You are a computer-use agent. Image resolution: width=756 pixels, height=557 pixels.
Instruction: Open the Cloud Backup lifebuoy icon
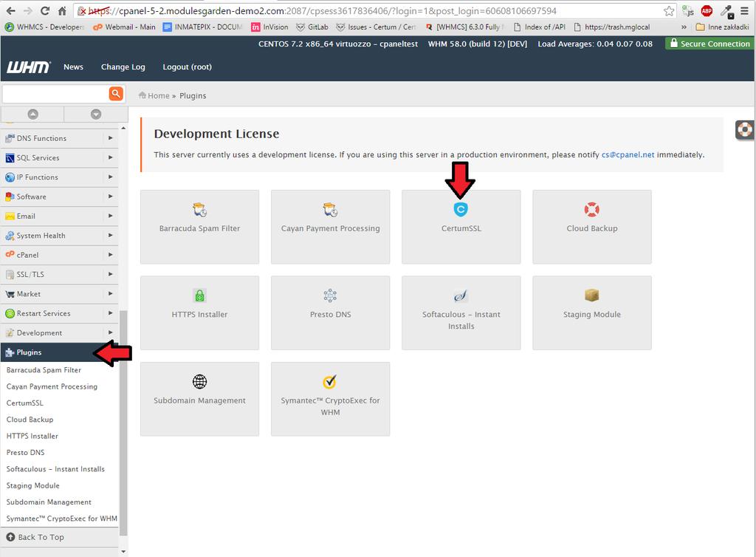click(x=591, y=209)
